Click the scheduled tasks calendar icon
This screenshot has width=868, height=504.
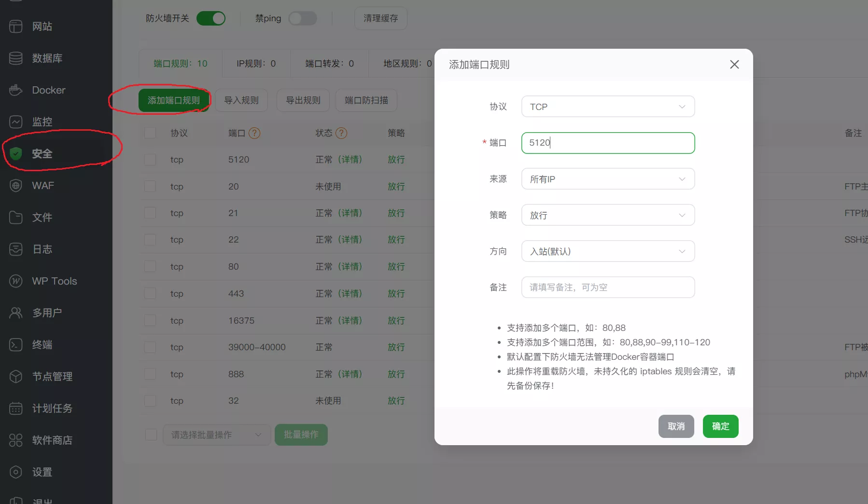[x=16, y=409]
